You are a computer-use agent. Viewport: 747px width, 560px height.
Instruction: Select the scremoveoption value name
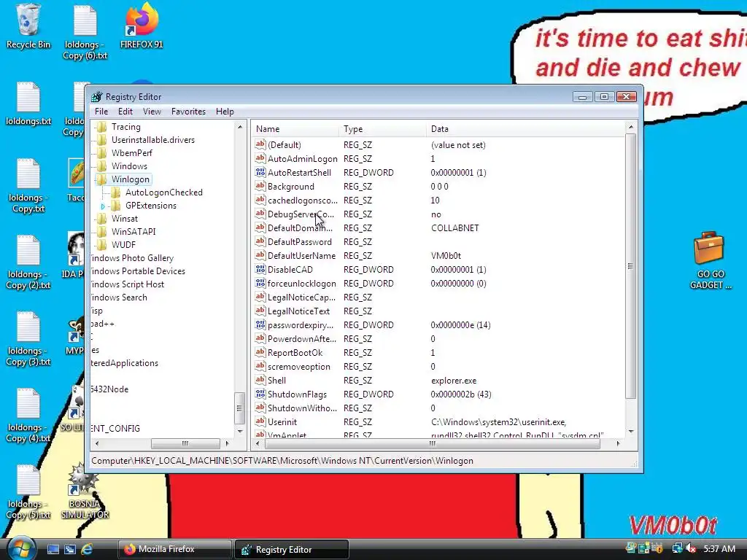coord(298,367)
